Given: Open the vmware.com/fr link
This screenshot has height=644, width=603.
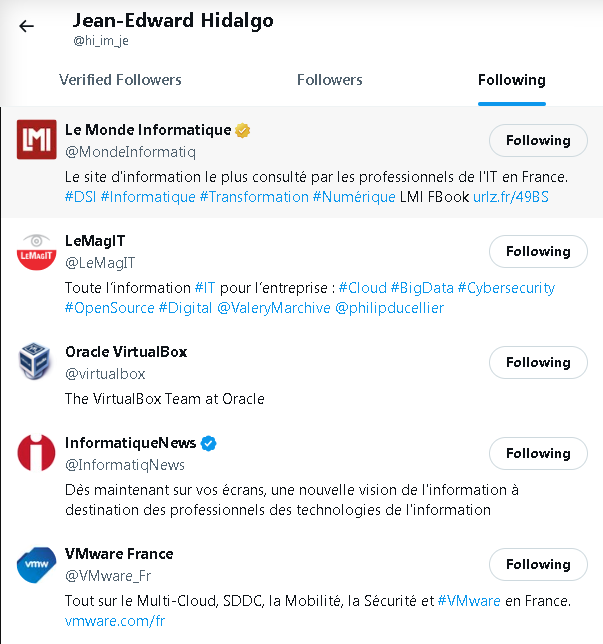Looking at the screenshot, I should click(115, 621).
